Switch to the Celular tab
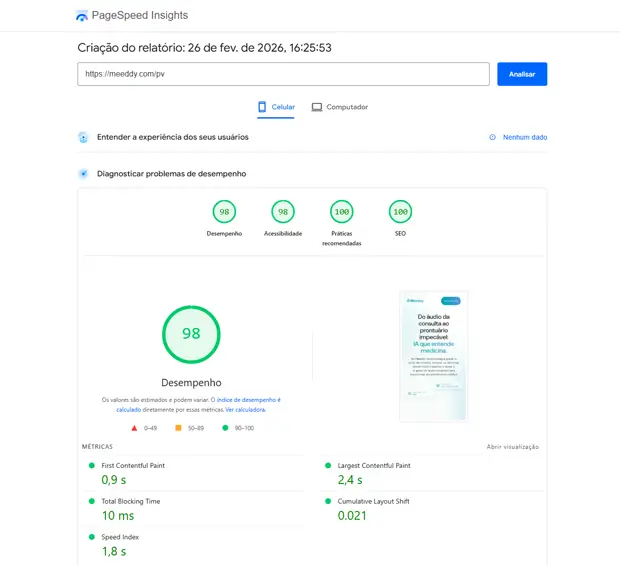The height and width of the screenshot is (565, 620). [x=276, y=107]
